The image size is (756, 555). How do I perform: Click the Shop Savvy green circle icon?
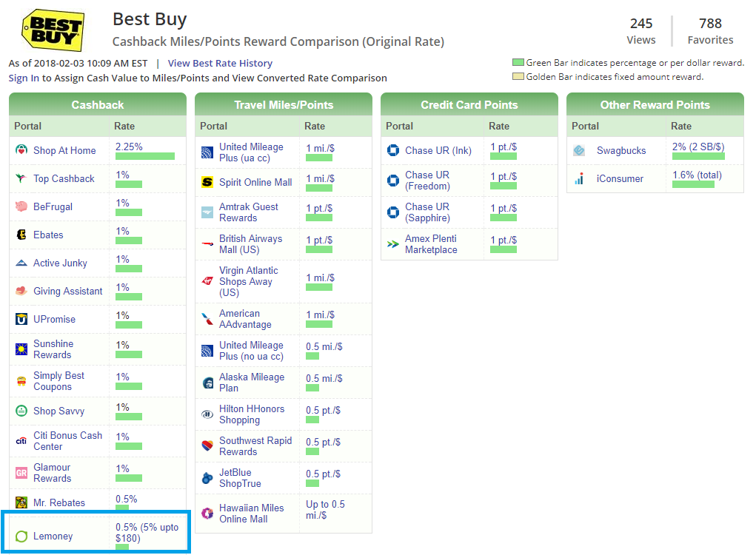(21, 411)
